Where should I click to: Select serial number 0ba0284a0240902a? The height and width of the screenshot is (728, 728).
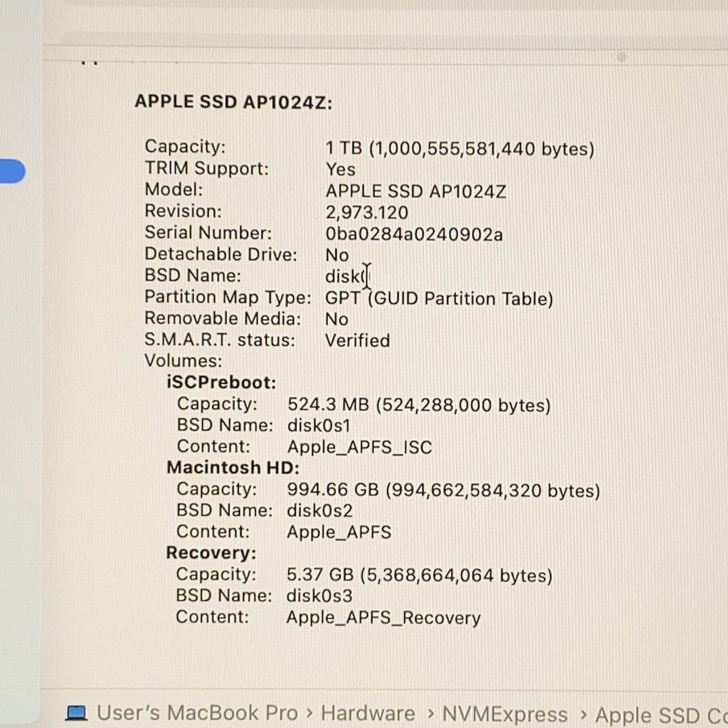[x=414, y=234]
